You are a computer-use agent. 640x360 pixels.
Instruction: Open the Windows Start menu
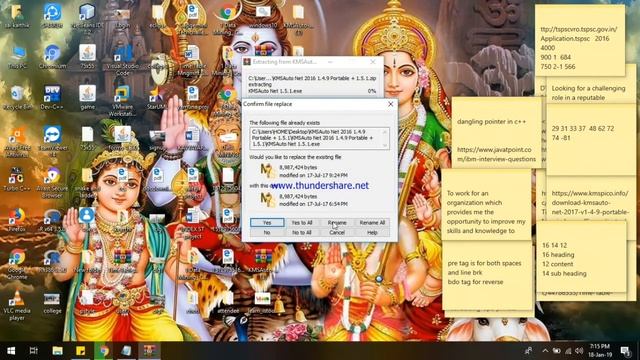pyautogui.click(x=11, y=351)
